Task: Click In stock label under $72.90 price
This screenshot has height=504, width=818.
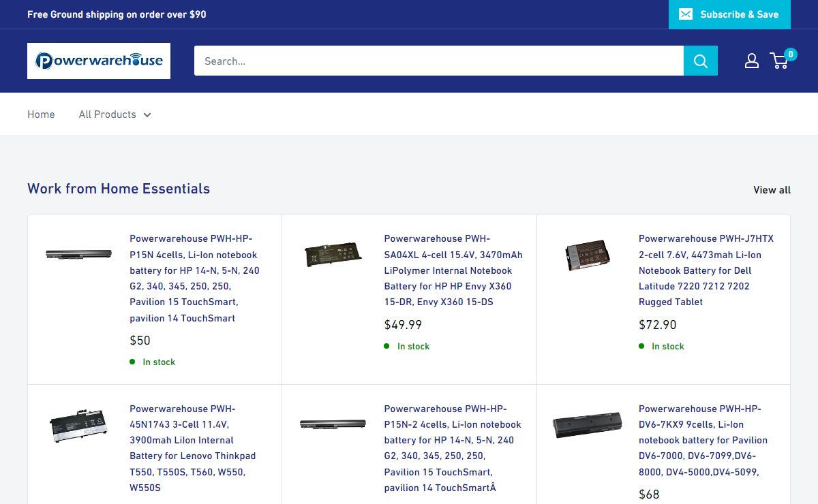Action: tap(667, 347)
